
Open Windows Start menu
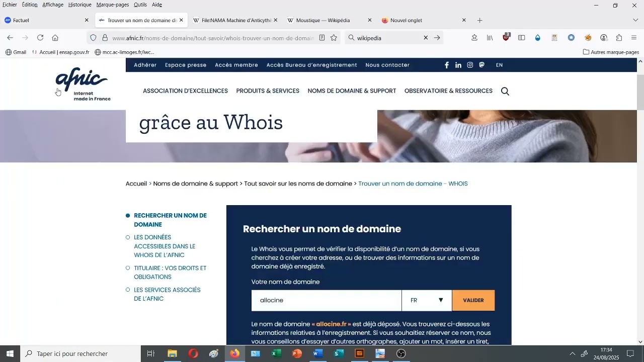click(x=10, y=354)
